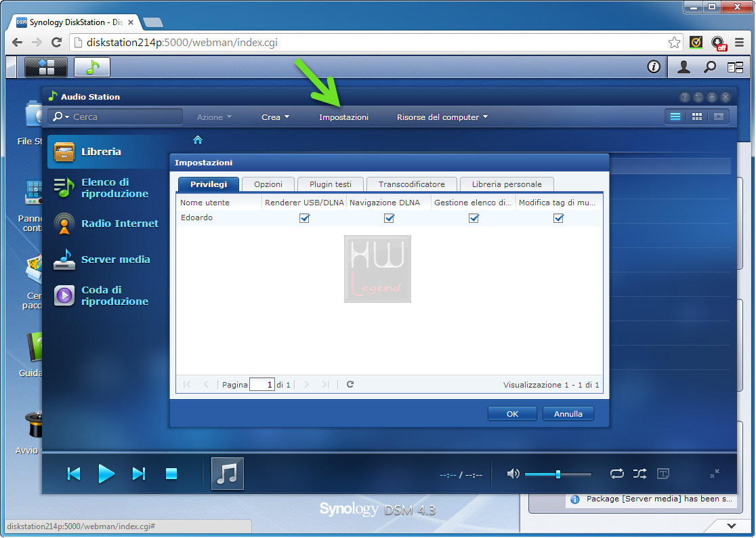
Task: Open Server media sidebar item
Action: click(108, 260)
